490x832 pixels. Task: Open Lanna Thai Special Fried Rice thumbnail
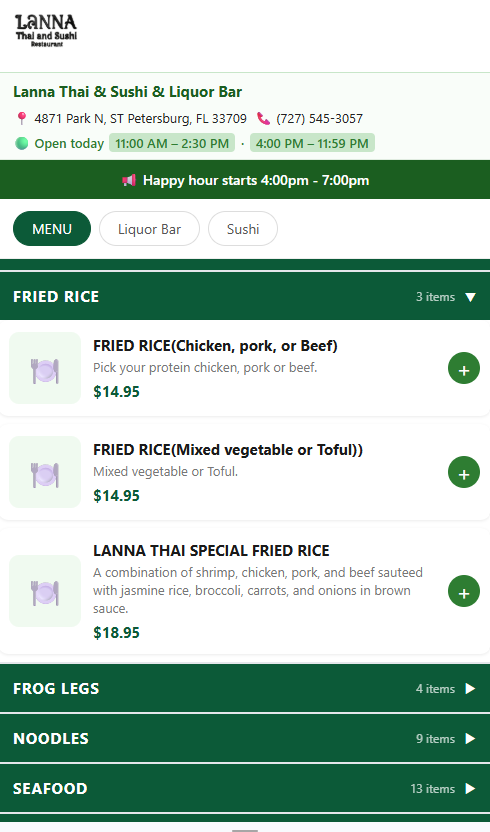tap(45, 591)
